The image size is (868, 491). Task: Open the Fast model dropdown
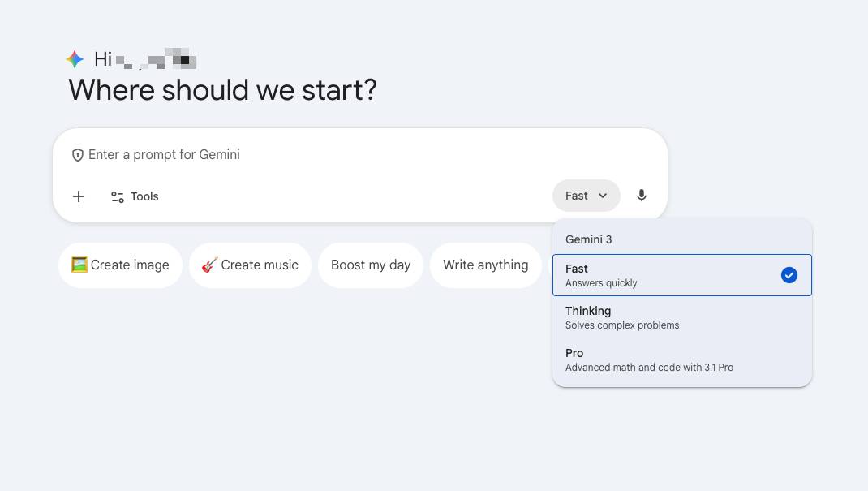pyautogui.click(x=586, y=196)
